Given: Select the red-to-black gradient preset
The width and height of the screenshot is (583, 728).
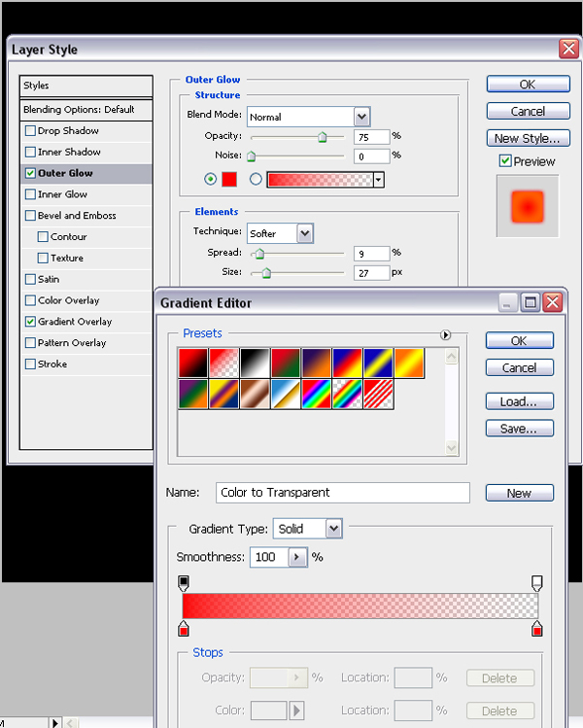Looking at the screenshot, I should 193,364.
